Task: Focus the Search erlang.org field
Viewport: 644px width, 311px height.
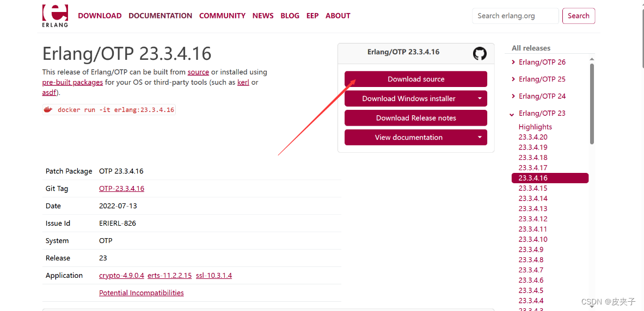Action: click(516, 16)
